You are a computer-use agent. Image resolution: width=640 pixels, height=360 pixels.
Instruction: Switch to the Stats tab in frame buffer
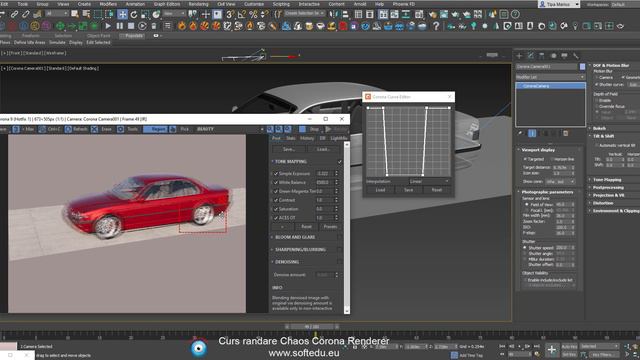click(291, 138)
